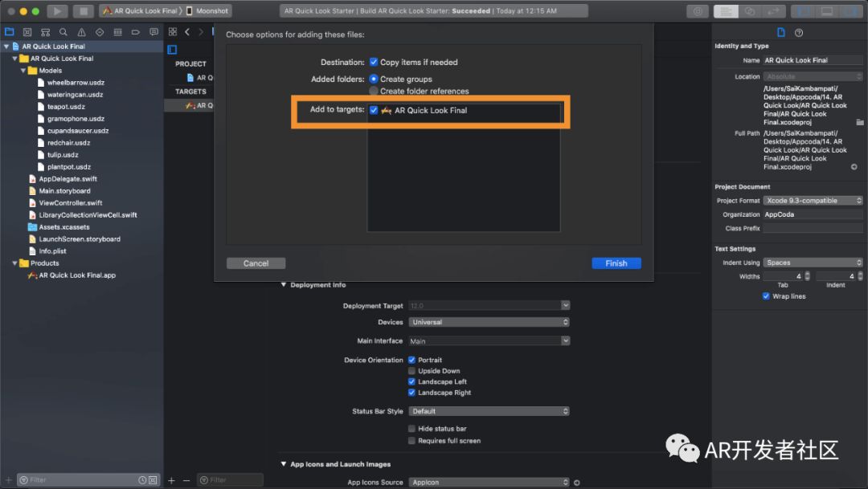Open the Find navigator magnifier icon

[x=63, y=32]
